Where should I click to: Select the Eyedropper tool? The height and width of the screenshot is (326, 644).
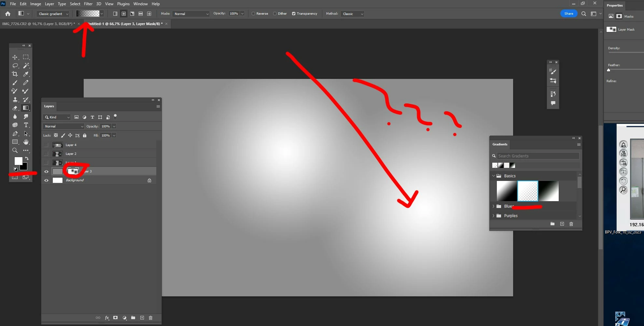point(26,74)
